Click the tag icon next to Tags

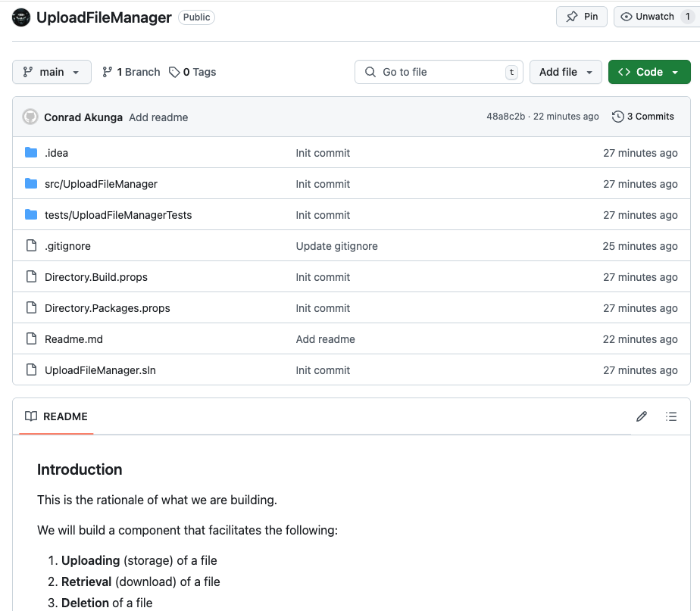[x=174, y=72]
